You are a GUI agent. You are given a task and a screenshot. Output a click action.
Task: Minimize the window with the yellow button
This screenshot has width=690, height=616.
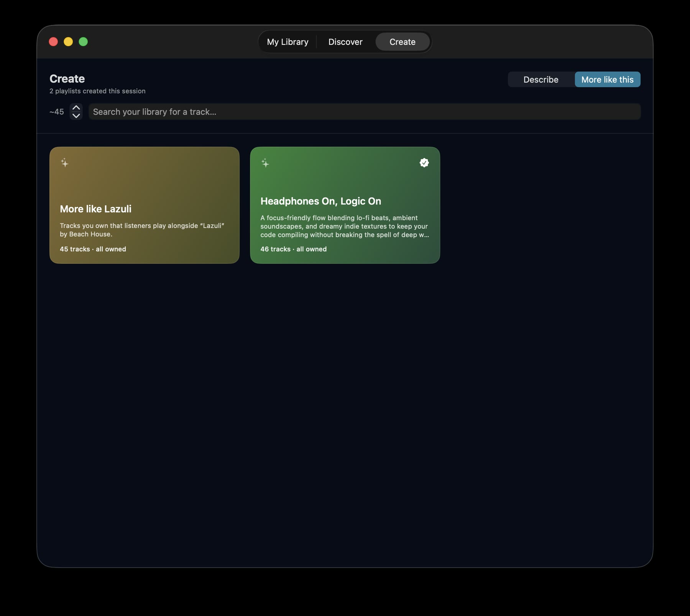(68, 42)
